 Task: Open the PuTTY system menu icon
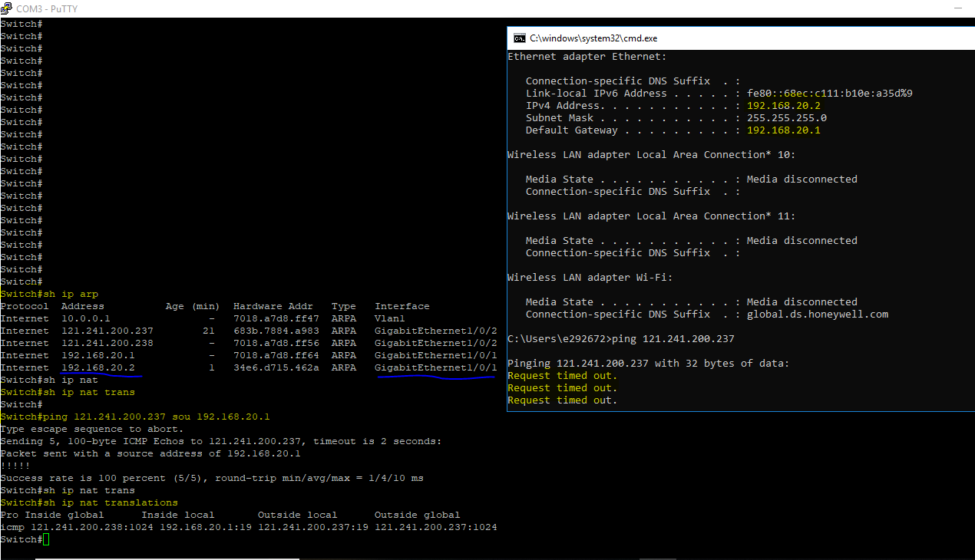(8, 8)
